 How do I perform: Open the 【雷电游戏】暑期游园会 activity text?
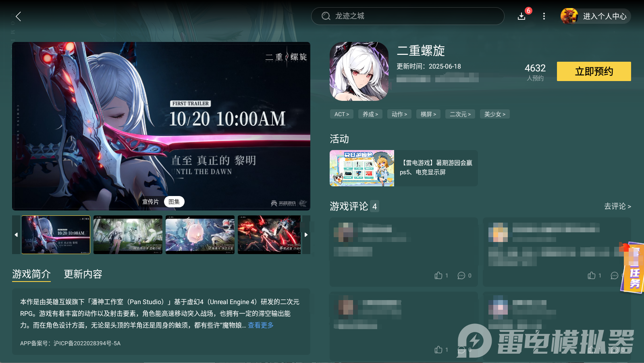click(436, 167)
